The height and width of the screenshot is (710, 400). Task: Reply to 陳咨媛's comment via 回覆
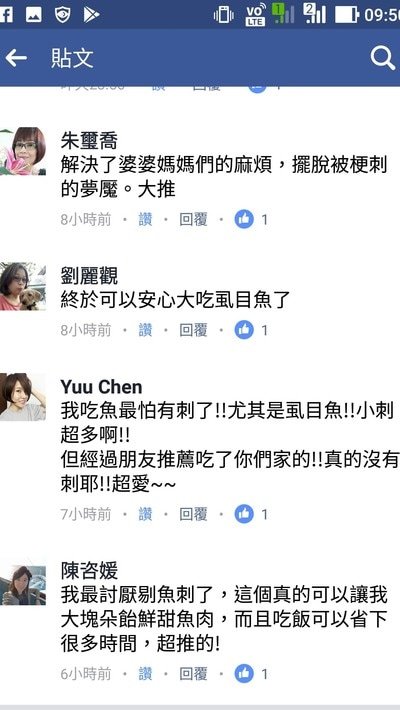(193, 674)
